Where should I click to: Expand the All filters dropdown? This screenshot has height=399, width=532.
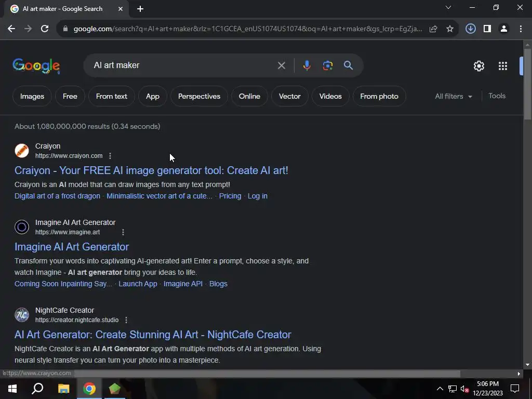click(x=453, y=96)
